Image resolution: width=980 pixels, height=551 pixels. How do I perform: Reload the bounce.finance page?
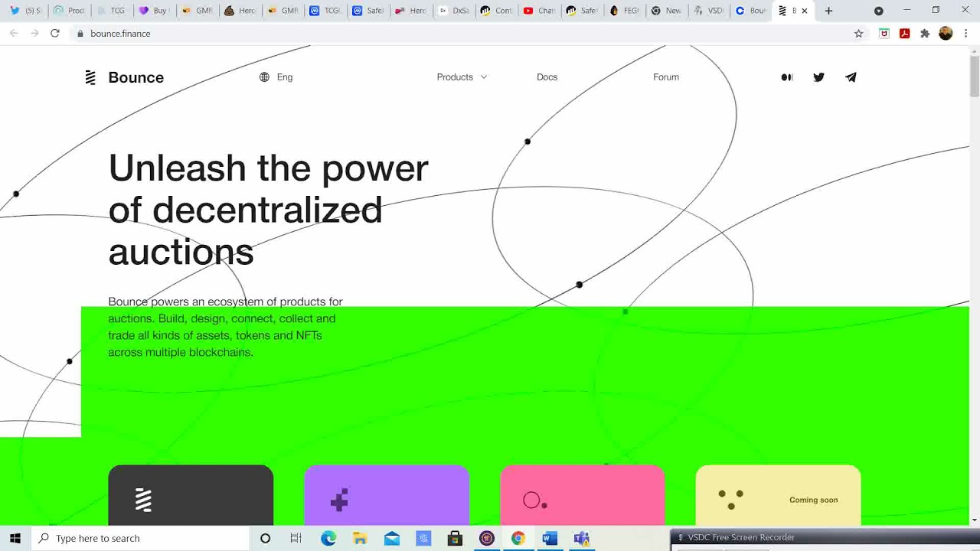coord(55,34)
